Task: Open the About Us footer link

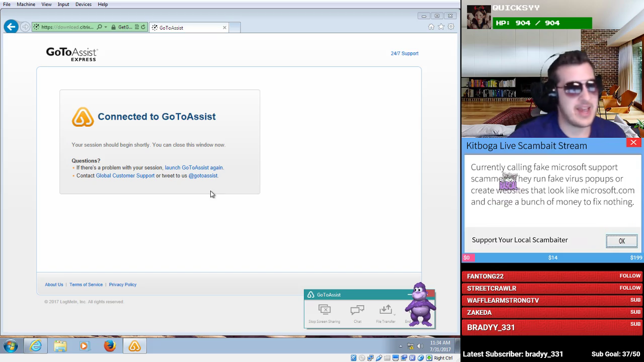Action: pyautogui.click(x=54, y=285)
